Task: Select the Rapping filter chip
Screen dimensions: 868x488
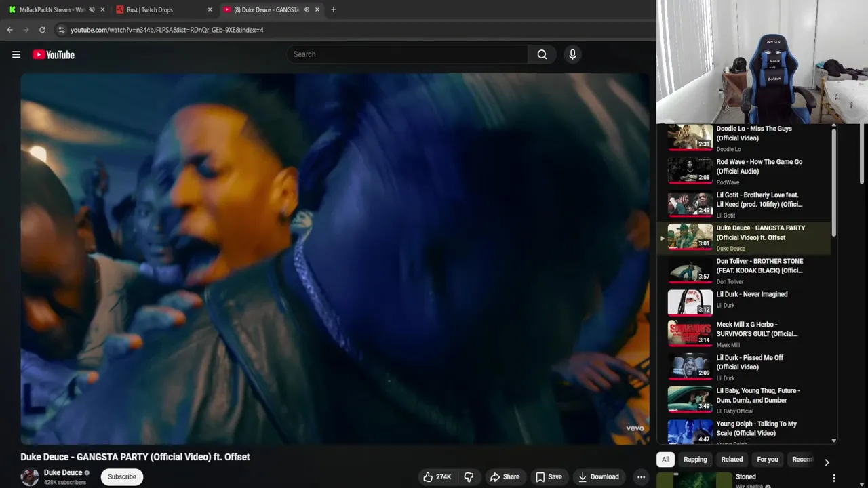Action: (695, 460)
